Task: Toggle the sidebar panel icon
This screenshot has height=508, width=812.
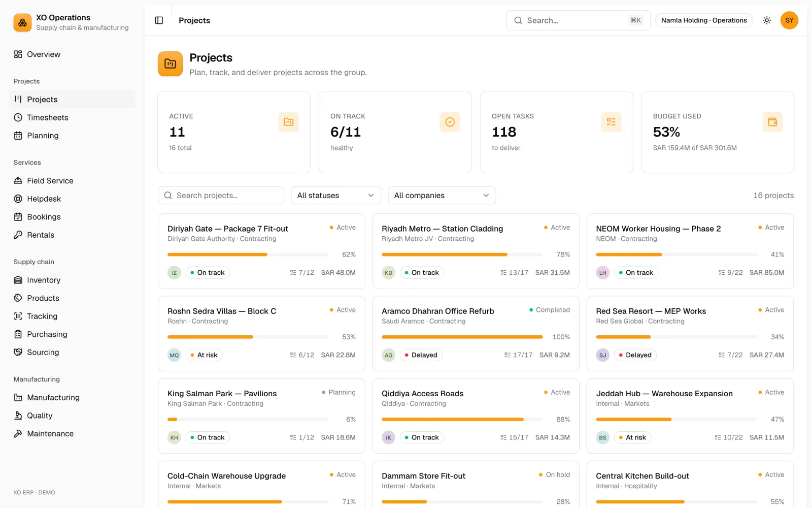Action: pos(159,20)
